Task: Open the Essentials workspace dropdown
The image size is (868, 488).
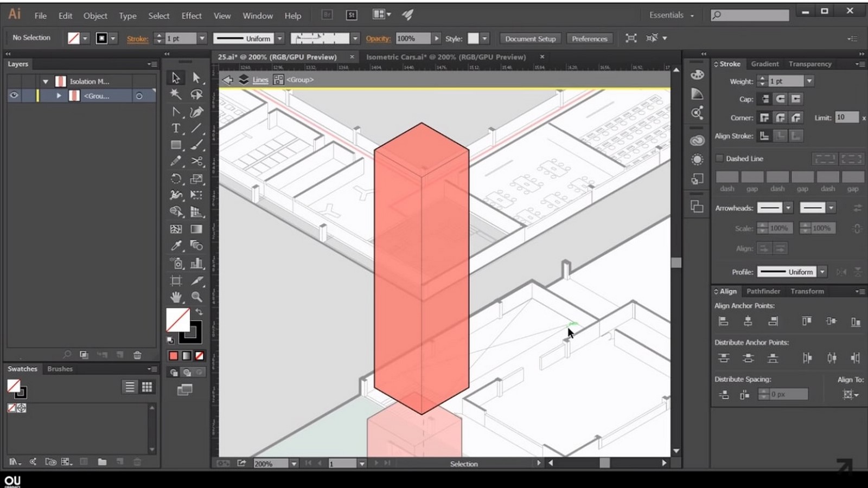Action: tap(672, 15)
